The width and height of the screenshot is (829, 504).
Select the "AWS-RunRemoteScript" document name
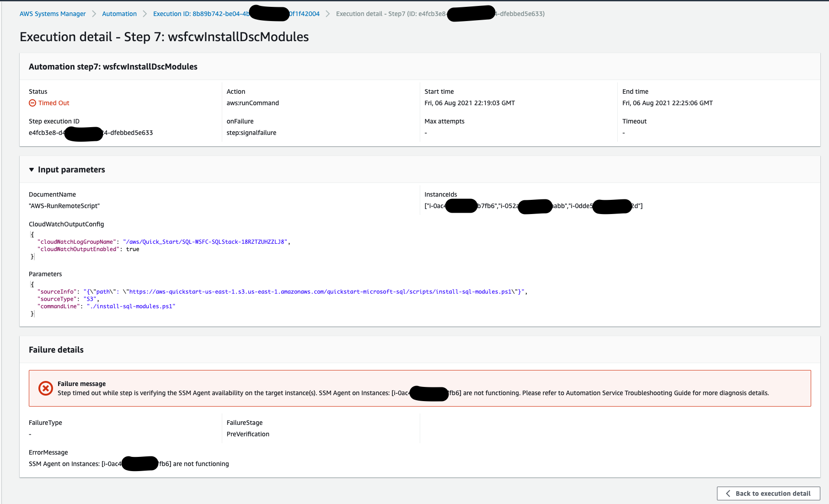tap(64, 206)
